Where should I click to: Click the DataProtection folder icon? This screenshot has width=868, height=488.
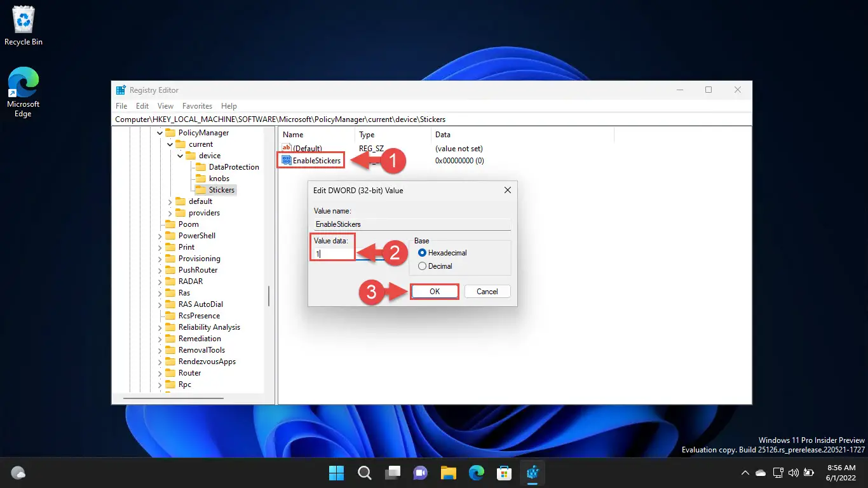click(200, 167)
